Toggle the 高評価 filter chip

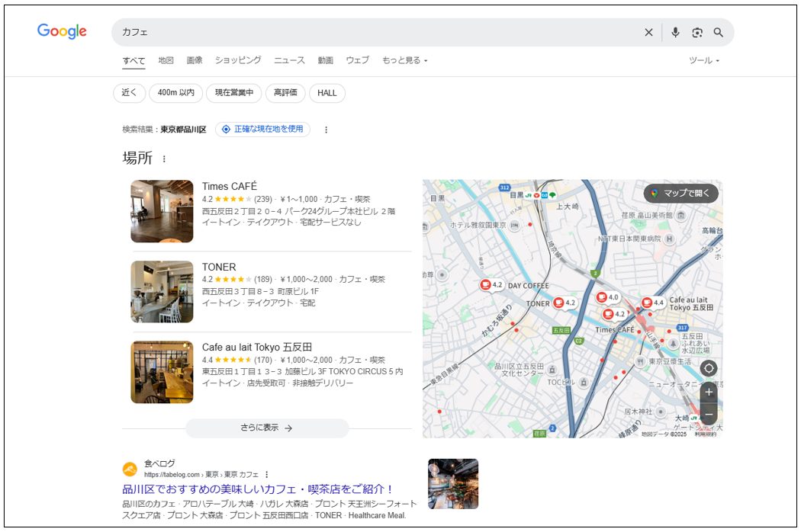(x=285, y=93)
